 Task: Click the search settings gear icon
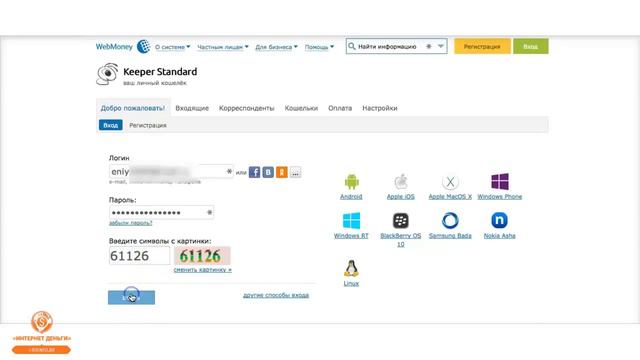[x=429, y=47]
